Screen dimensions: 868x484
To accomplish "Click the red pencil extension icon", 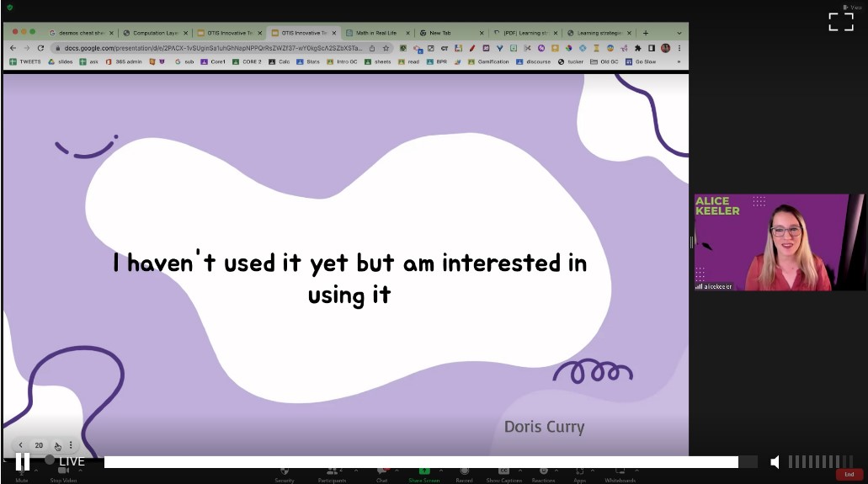I will point(472,48).
